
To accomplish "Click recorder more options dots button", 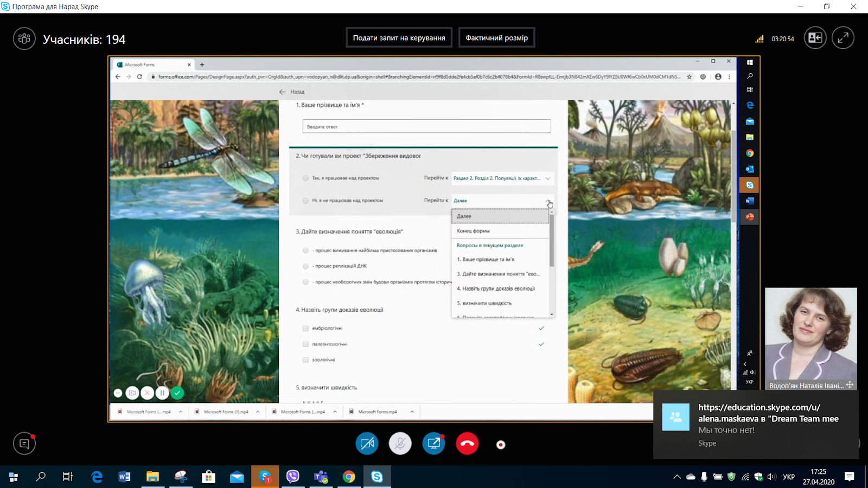I will click(x=118, y=393).
